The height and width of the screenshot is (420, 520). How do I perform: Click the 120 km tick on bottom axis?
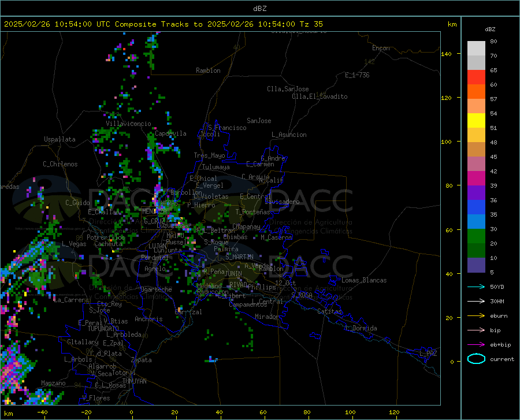pos(394,412)
